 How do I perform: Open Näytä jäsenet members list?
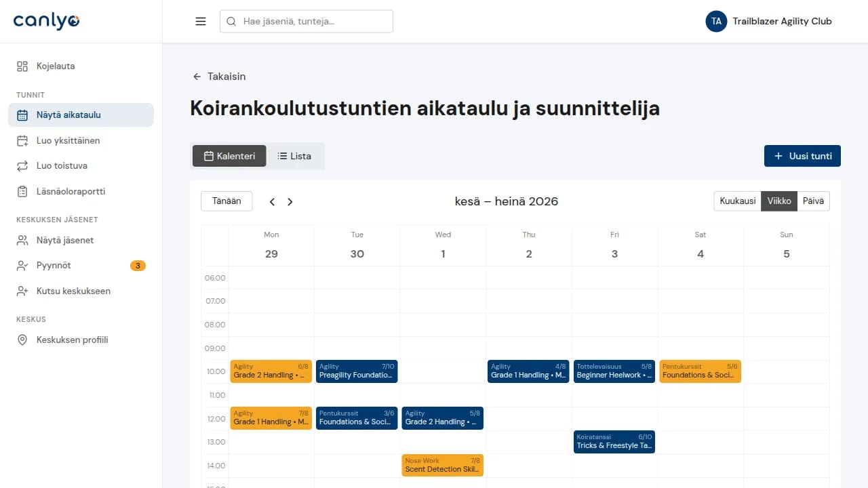[x=81, y=240]
